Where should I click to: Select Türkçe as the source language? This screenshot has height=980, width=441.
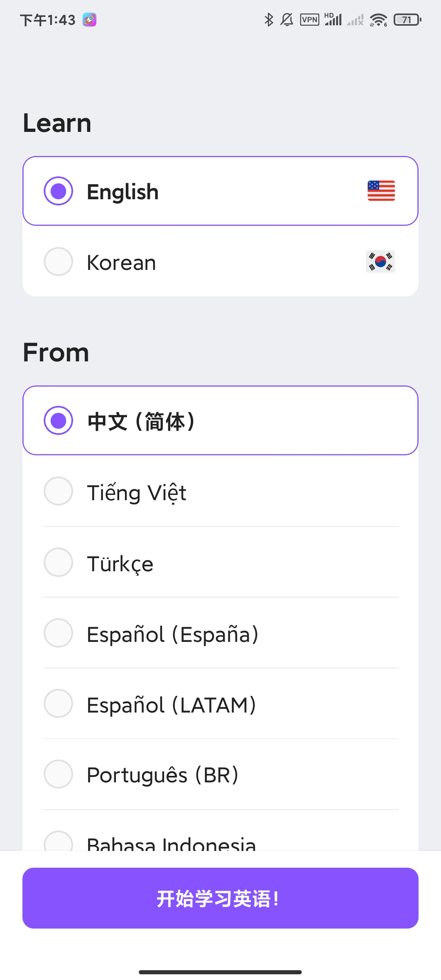[x=220, y=562]
